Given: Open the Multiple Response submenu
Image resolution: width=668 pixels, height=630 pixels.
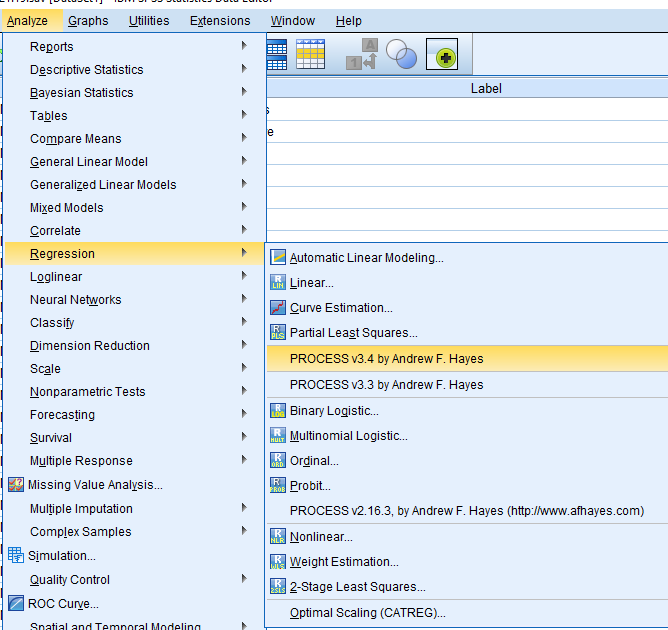Looking at the screenshot, I should pos(135,460).
